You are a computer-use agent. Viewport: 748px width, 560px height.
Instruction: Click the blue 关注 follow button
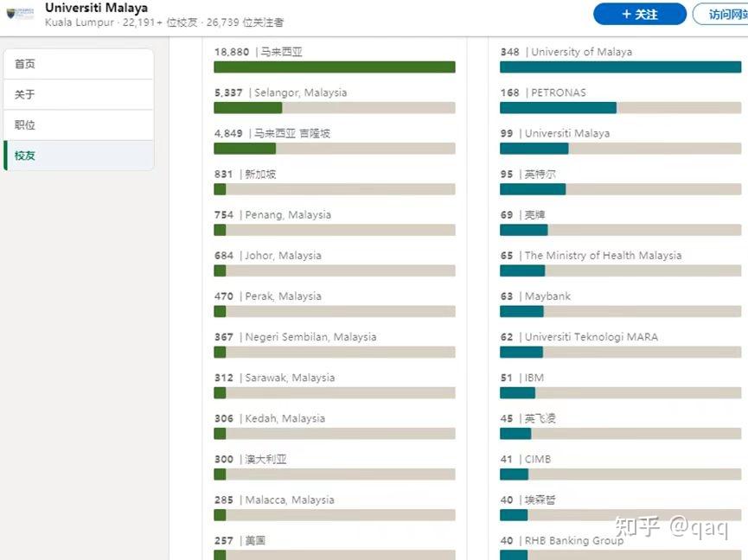[x=639, y=14]
